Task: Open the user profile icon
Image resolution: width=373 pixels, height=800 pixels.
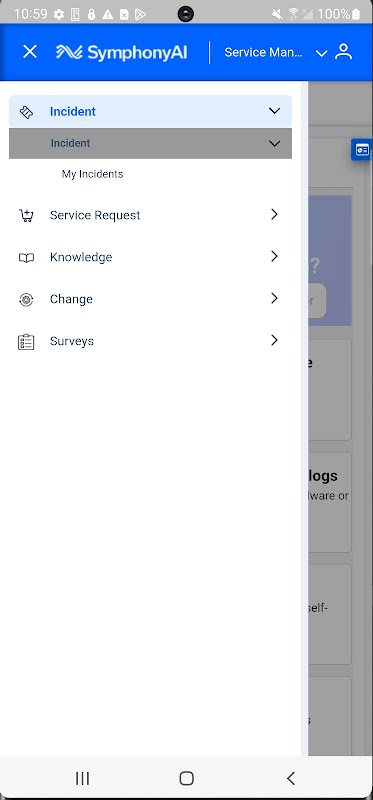Action: click(x=343, y=52)
